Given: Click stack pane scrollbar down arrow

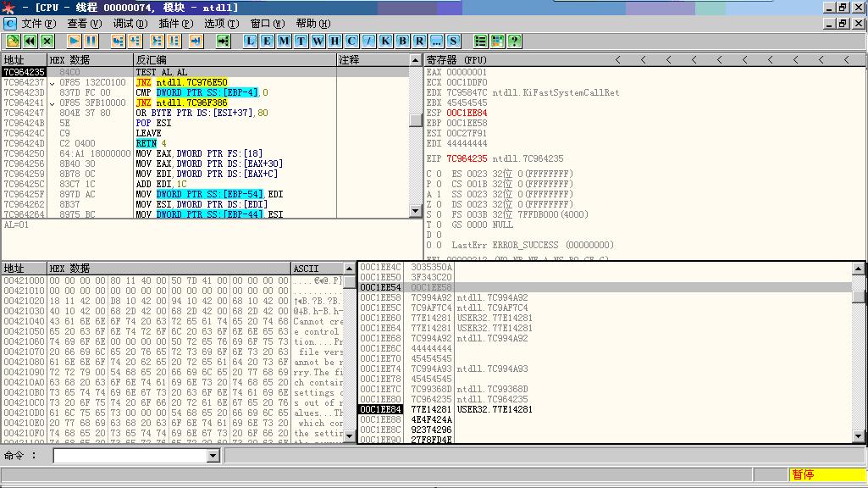Looking at the screenshot, I should click(858, 436).
